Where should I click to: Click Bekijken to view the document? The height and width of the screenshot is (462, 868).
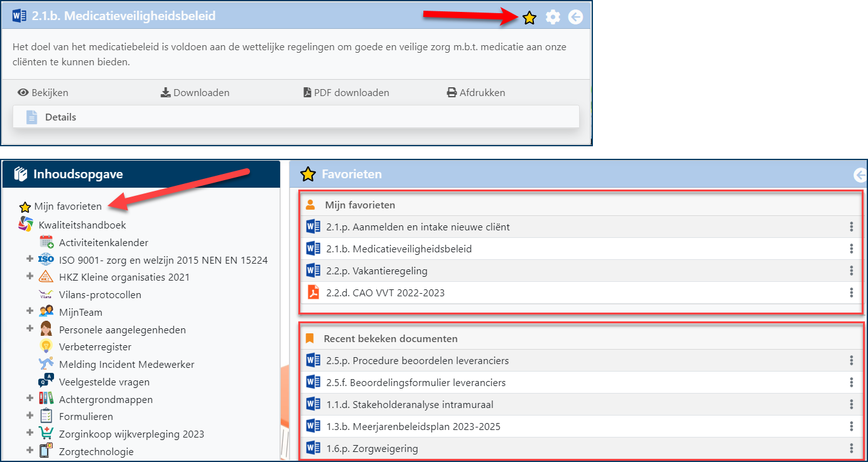43,93
